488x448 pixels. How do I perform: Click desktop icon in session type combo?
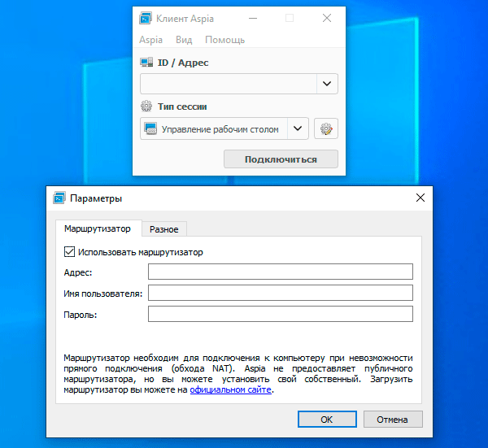pos(150,128)
